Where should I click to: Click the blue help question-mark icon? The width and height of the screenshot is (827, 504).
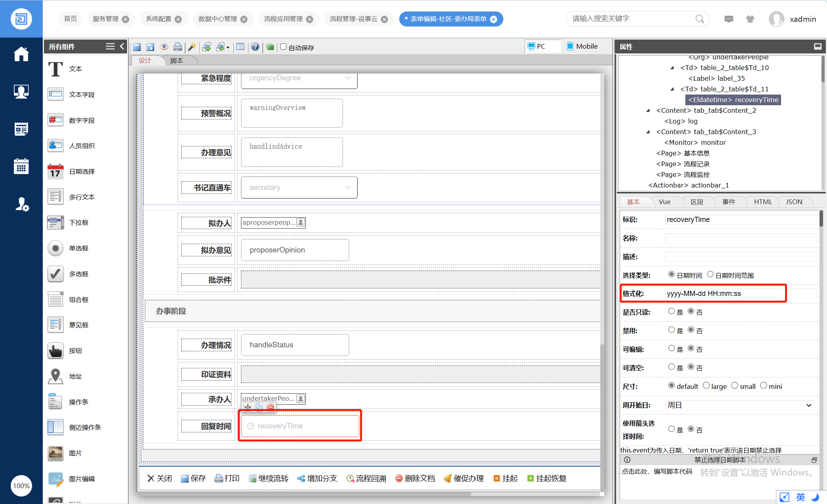pyautogui.click(x=255, y=47)
